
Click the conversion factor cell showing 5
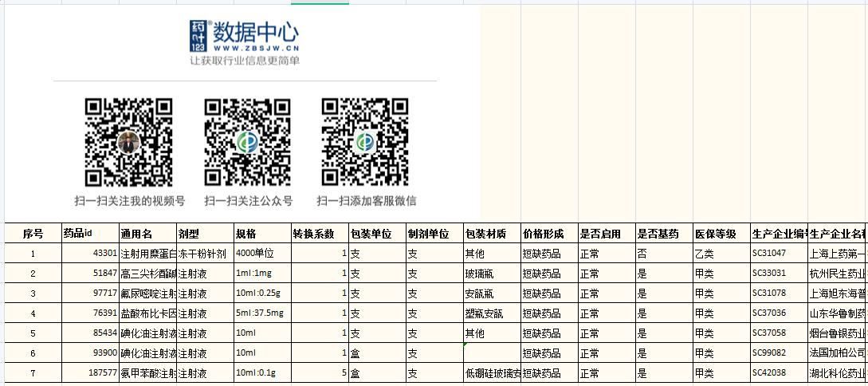tap(320, 373)
